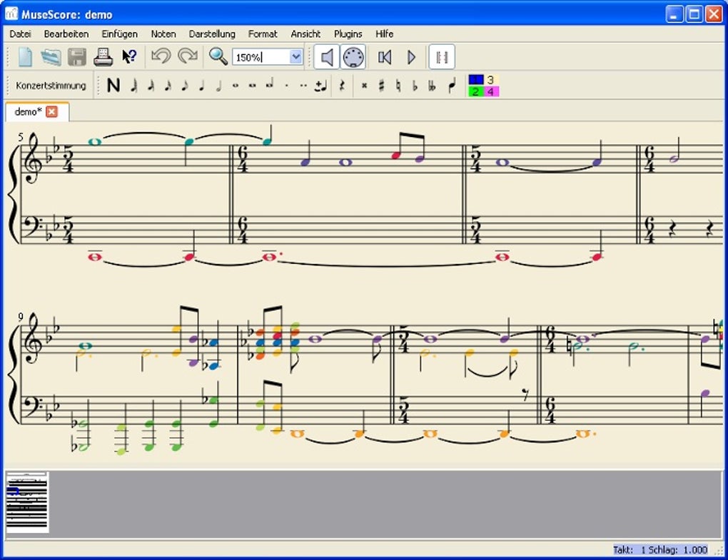Image resolution: width=728 pixels, height=560 pixels.
Task: Open a score with the folder icon
Action: click(51, 57)
